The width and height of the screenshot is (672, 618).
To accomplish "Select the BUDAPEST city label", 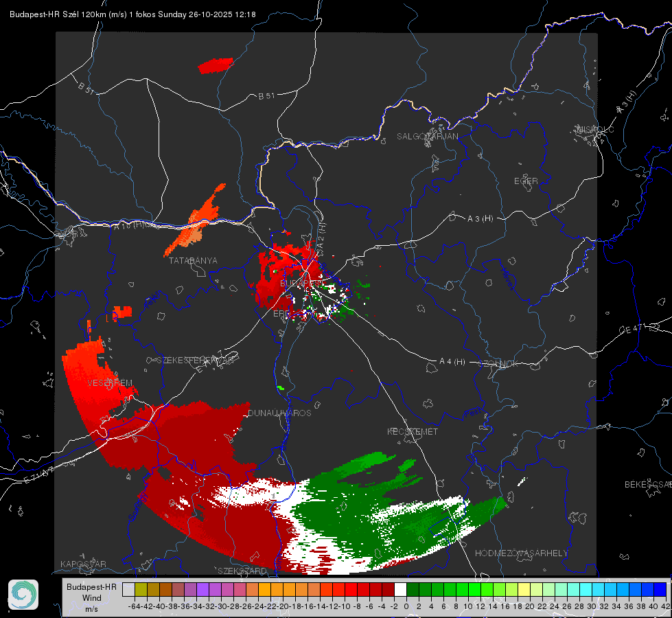I will pyautogui.click(x=302, y=284).
